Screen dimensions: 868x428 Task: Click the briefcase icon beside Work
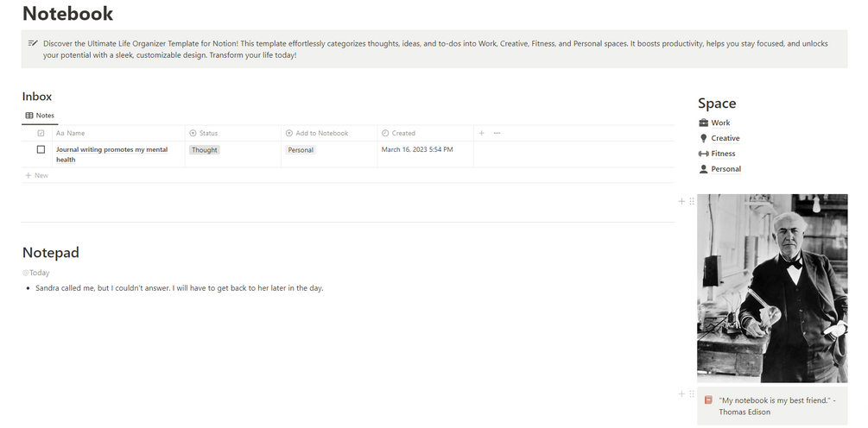click(704, 123)
